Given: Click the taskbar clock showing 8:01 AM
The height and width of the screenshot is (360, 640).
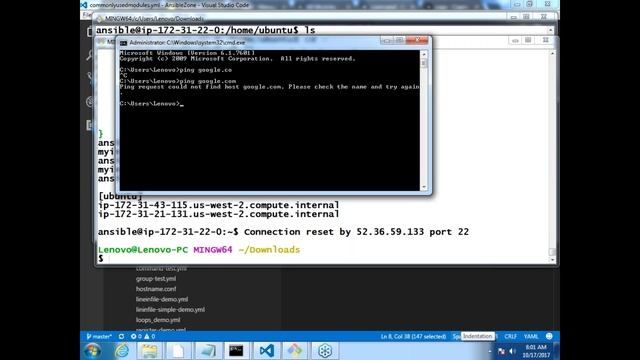Looking at the screenshot, I should click(x=536, y=351).
